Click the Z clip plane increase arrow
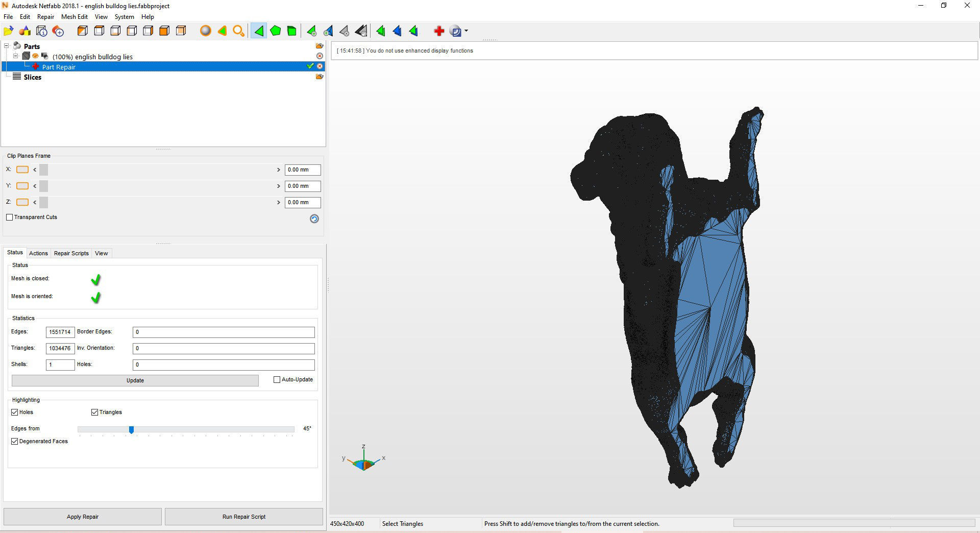980x533 pixels. [x=279, y=202]
